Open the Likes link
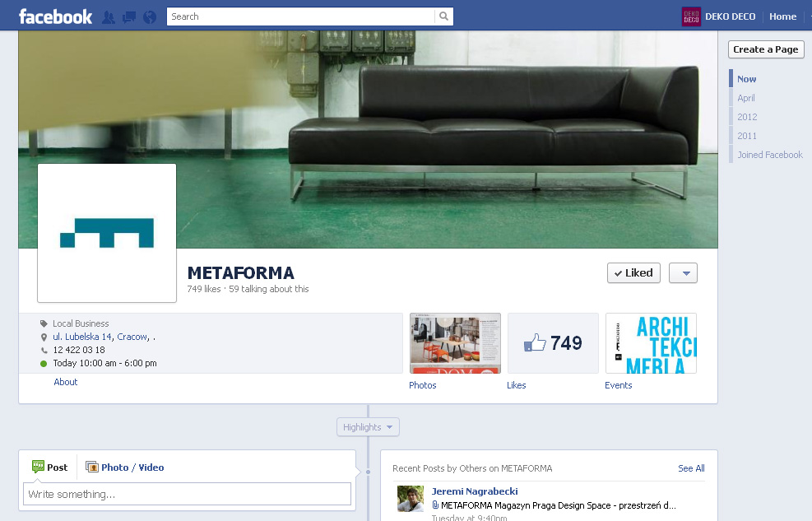This screenshot has width=812, height=521. [517, 385]
